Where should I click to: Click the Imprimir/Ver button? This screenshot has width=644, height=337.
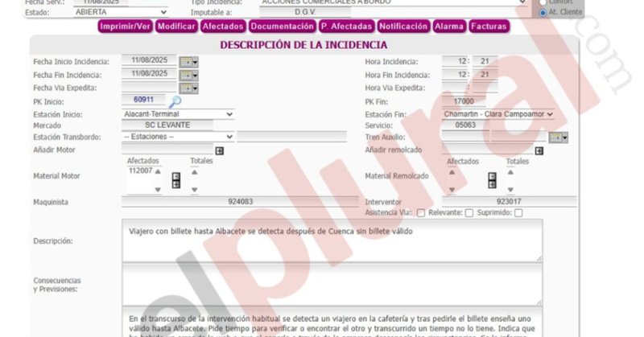126,27
